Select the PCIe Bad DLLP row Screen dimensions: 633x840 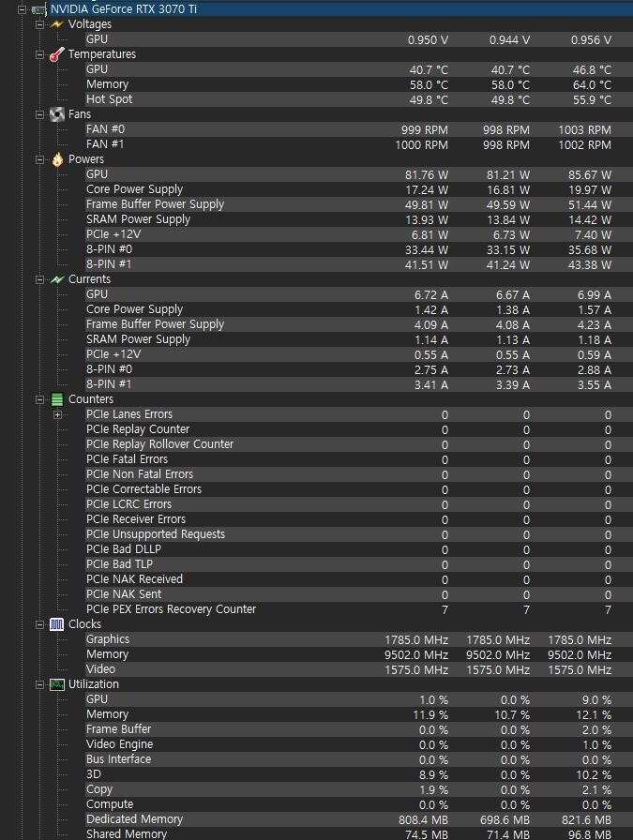[358, 549]
